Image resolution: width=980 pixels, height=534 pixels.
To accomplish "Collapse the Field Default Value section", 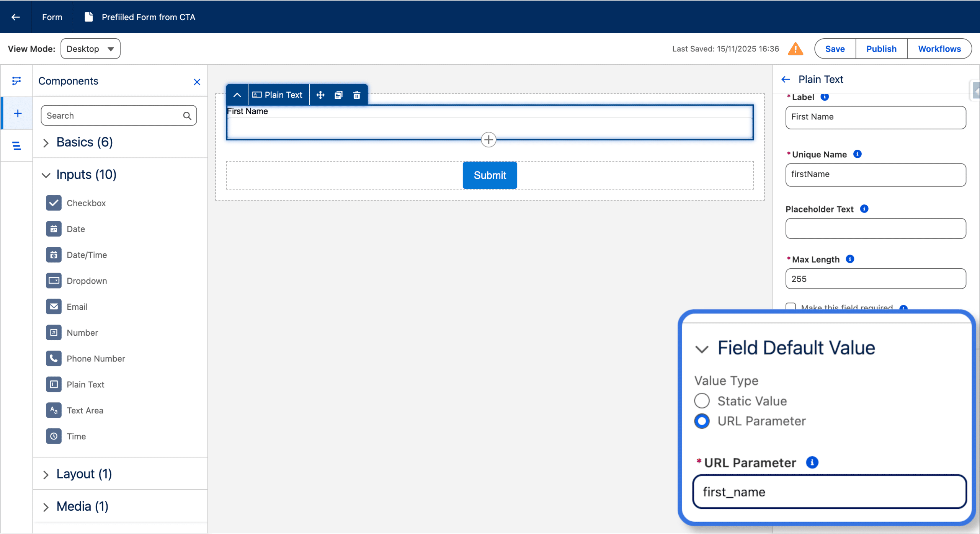I will point(702,349).
